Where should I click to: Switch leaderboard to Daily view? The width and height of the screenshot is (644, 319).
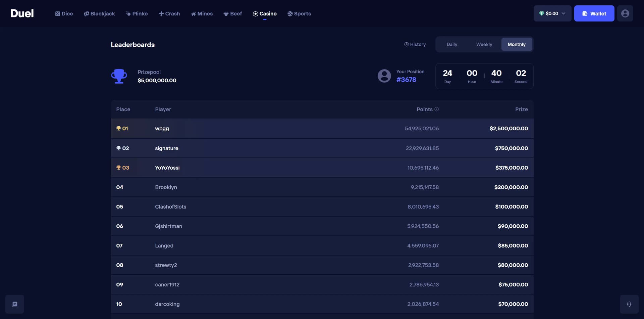[451, 44]
